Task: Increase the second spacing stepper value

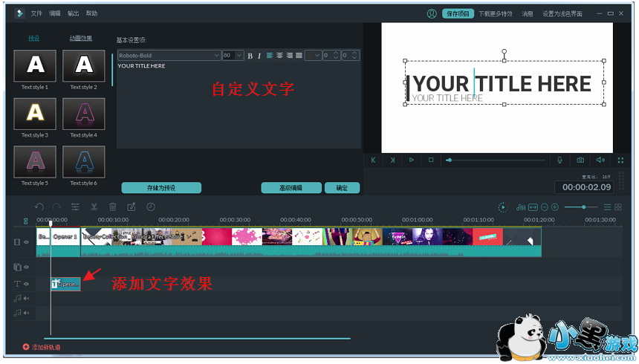Action: point(354,53)
